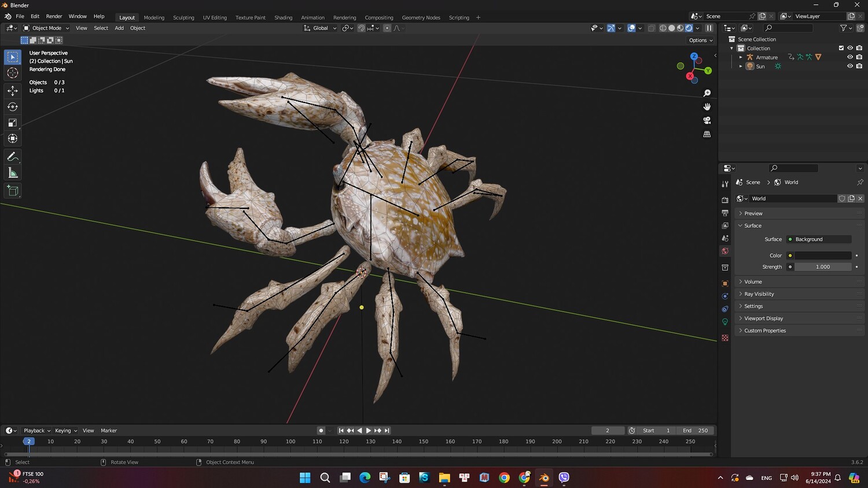Viewport: 868px width, 488px height.
Task: Choose the Add Cube tool
Action: coord(12,190)
